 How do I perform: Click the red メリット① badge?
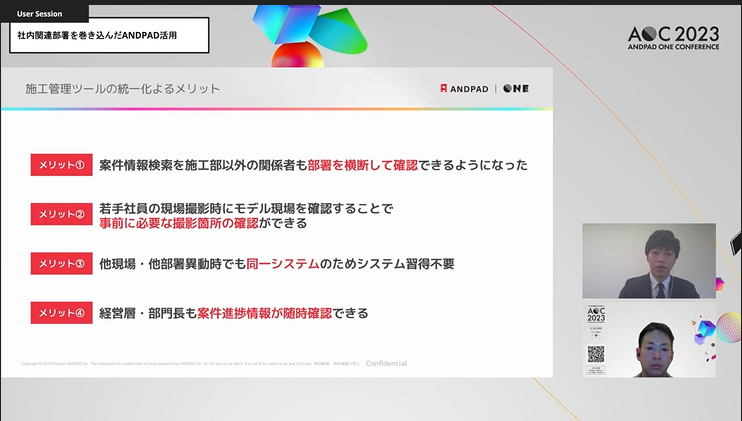(x=62, y=165)
